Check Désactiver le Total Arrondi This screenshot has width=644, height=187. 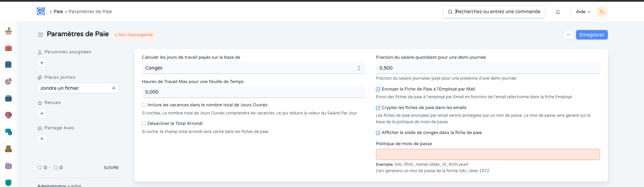144,124
